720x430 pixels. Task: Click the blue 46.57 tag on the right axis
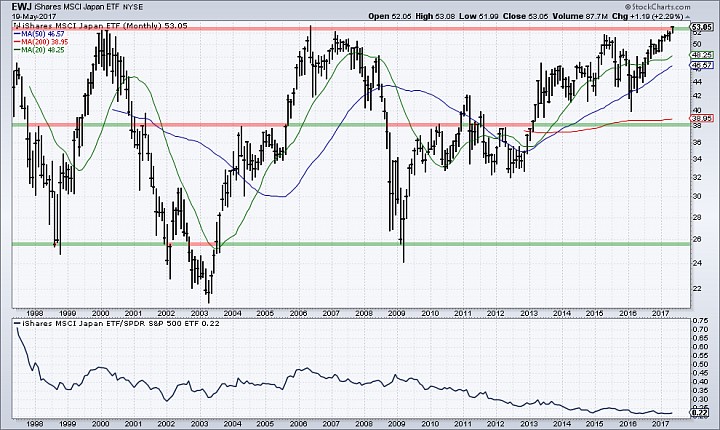[702, 66]
